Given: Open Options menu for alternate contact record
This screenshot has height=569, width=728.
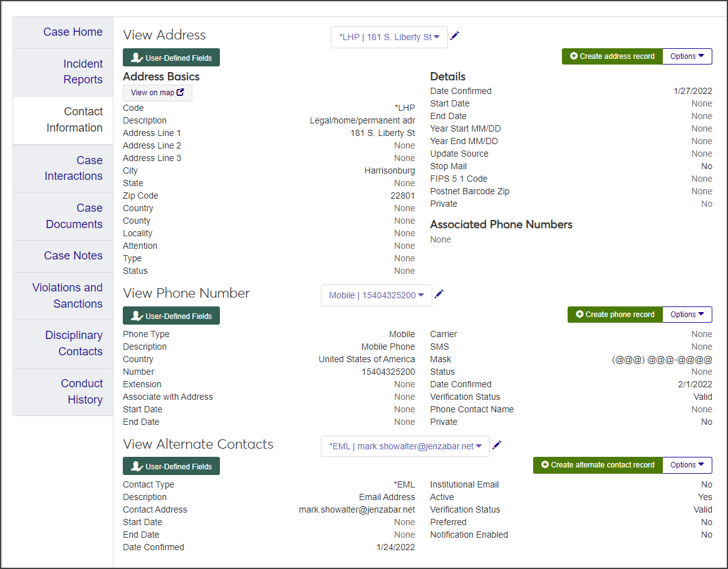Looking at the screenshot, I should point(687,465).
